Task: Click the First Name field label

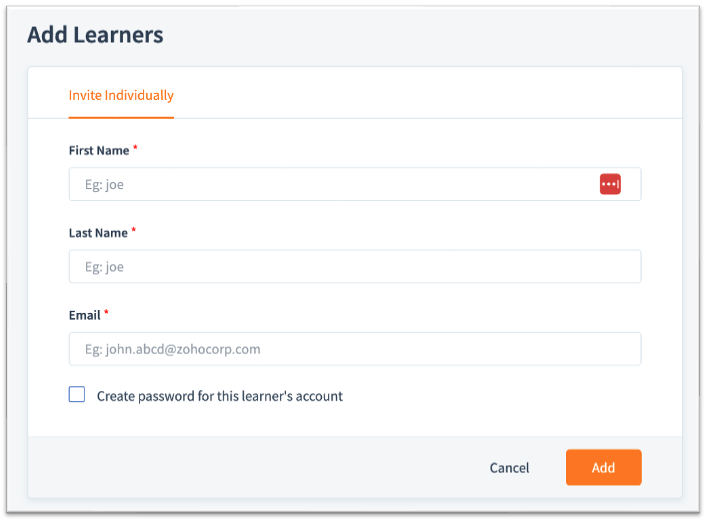Action: pos(98,150)
